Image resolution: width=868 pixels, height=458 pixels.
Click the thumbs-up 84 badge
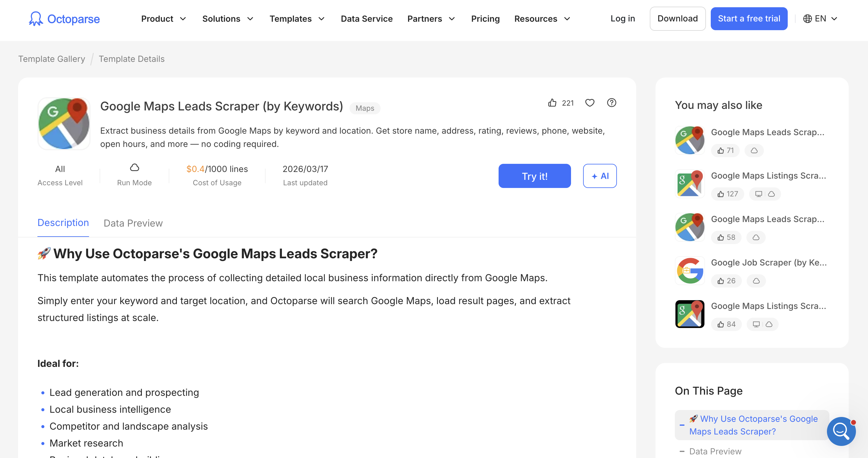(726, 324)
